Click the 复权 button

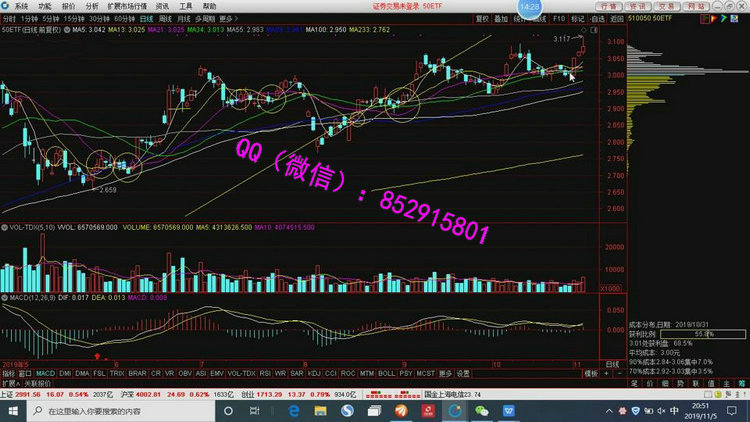coord(483,19)
